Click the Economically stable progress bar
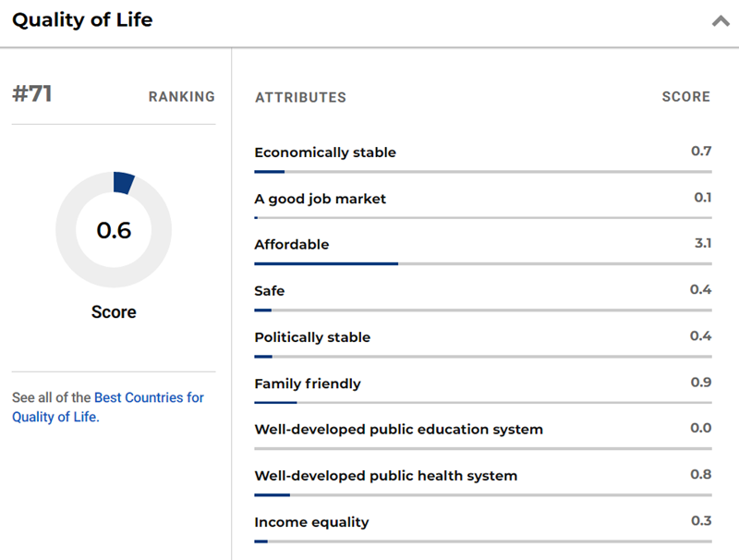The width and height of the screenshot is (739, 560). [x=482, y=171]
